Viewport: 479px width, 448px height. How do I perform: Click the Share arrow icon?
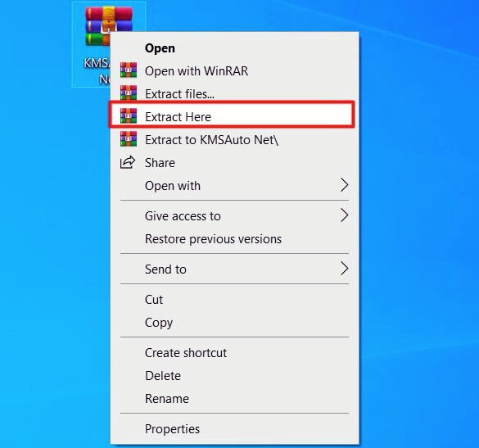[128, 162]
